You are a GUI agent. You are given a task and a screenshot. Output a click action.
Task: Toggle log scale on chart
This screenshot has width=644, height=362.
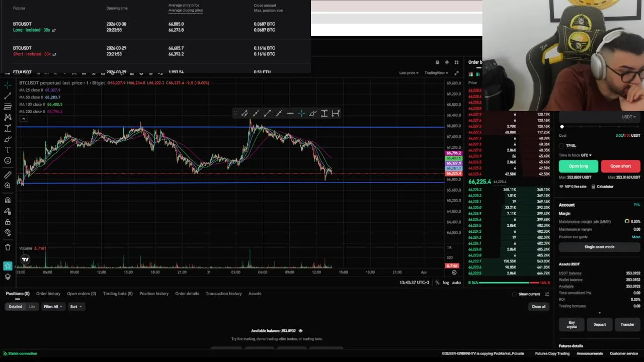point(446,283)
